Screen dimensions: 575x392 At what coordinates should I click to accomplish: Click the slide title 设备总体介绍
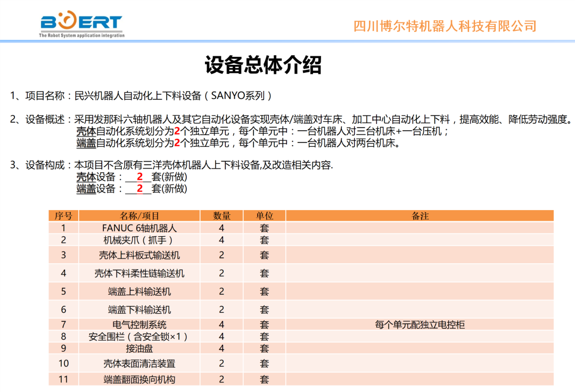(263, 65)
